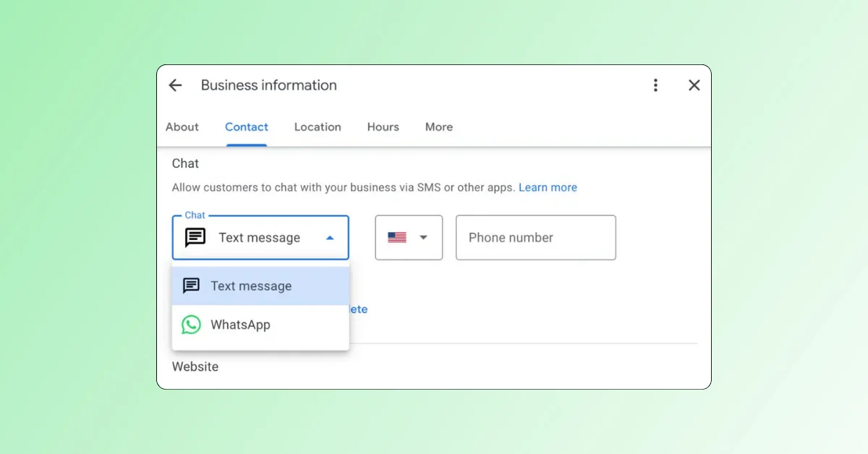The height and width of the screenshot is (454, 868).
Task: Close the Business information dialog
Action: tap(694, 85)
